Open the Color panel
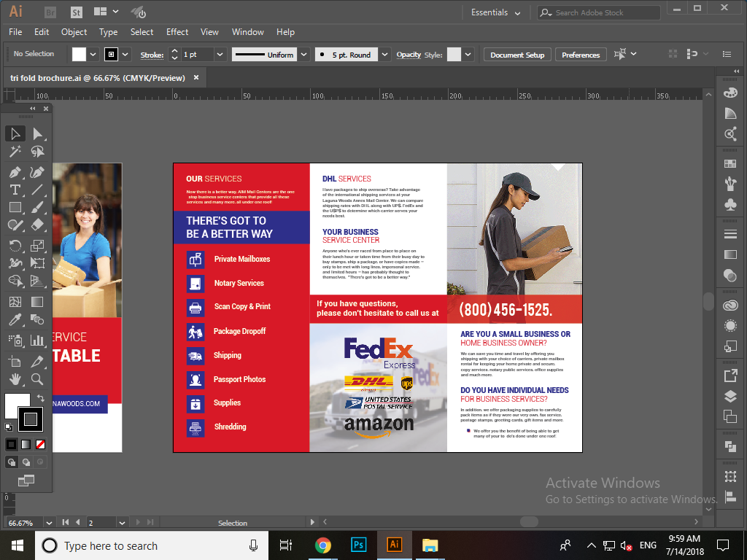This screenshot has height=560, width=747. 730,93
